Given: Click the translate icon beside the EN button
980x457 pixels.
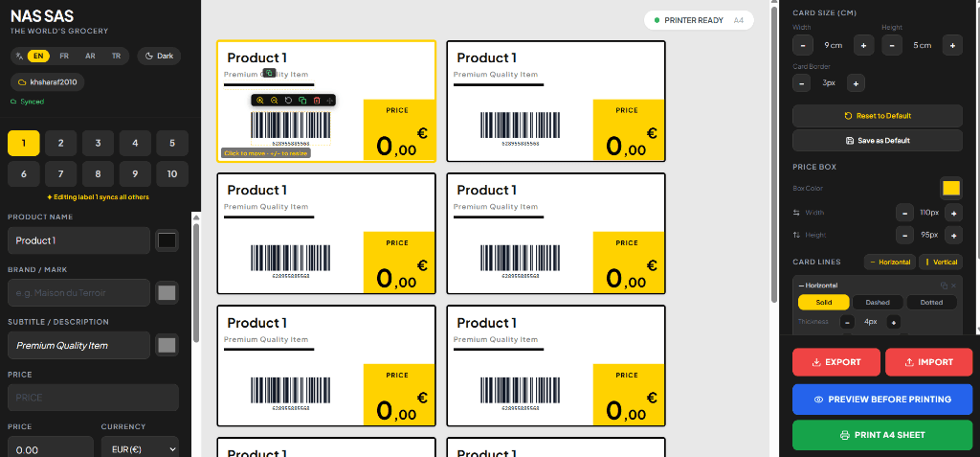Looking at the screenshot, I should [x=19, y=56].
